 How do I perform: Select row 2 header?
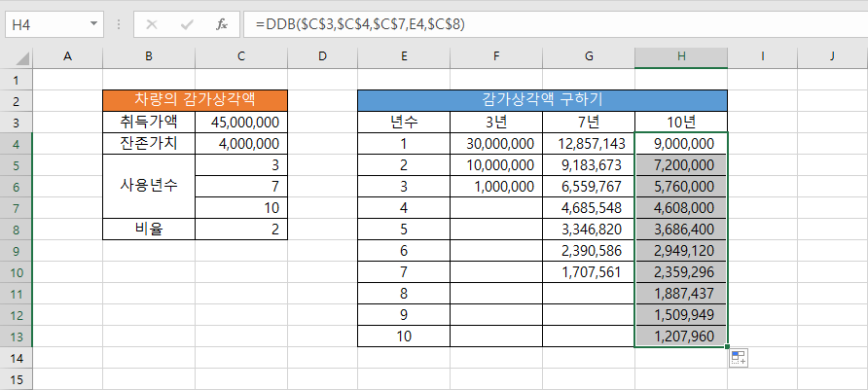coord(16,101)
